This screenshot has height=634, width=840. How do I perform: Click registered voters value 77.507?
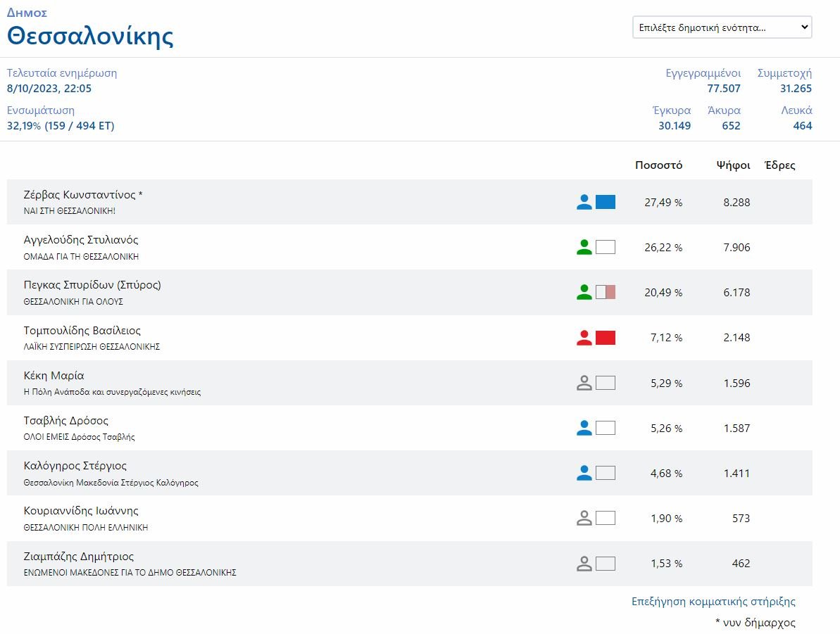point(724,89)
